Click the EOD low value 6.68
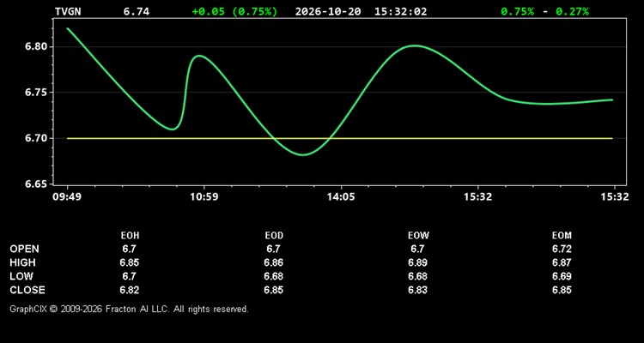The image size is (644, 343). pyautogui.click(x=274, y=276)
